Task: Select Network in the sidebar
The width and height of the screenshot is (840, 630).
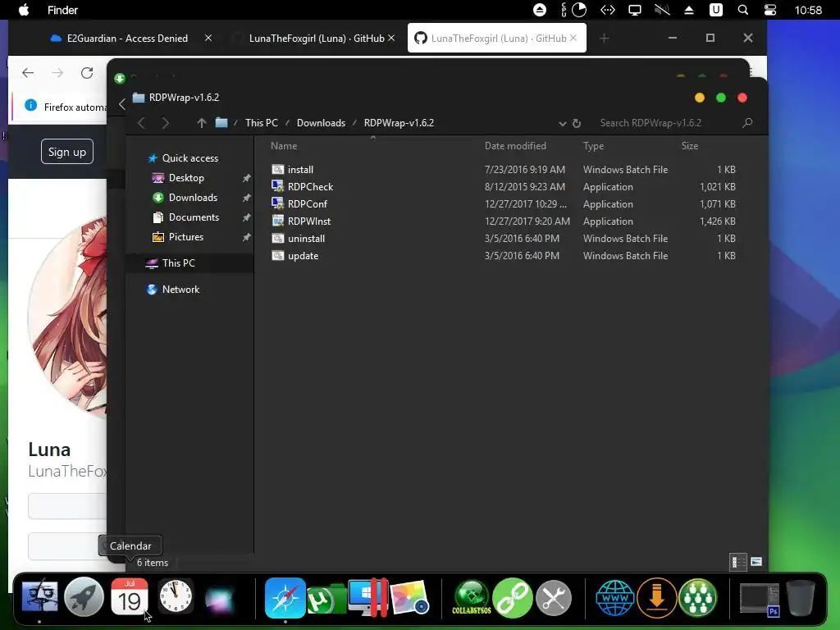Action: pos(180,290)
